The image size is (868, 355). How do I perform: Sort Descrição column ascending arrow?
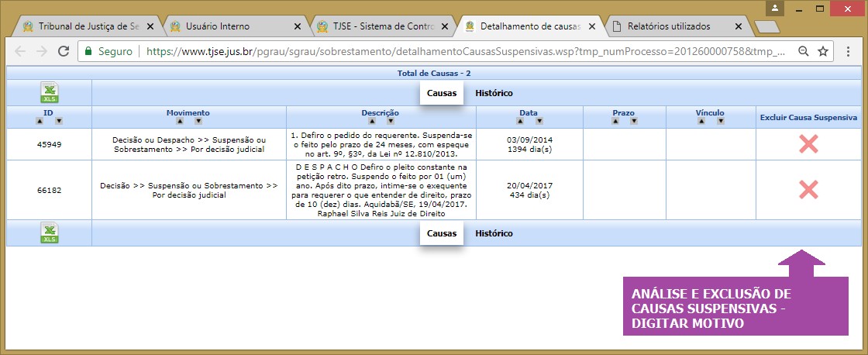(370, 121)
